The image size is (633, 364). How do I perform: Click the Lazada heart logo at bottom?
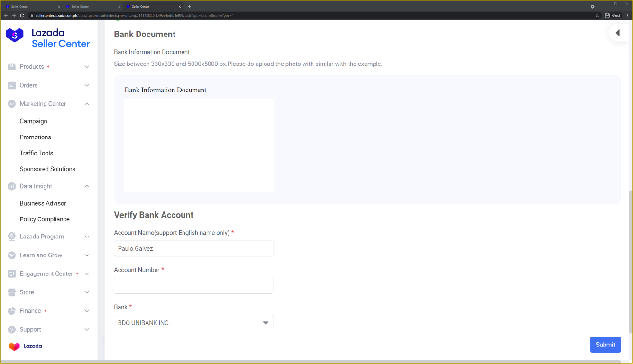[x=15, y=346]
